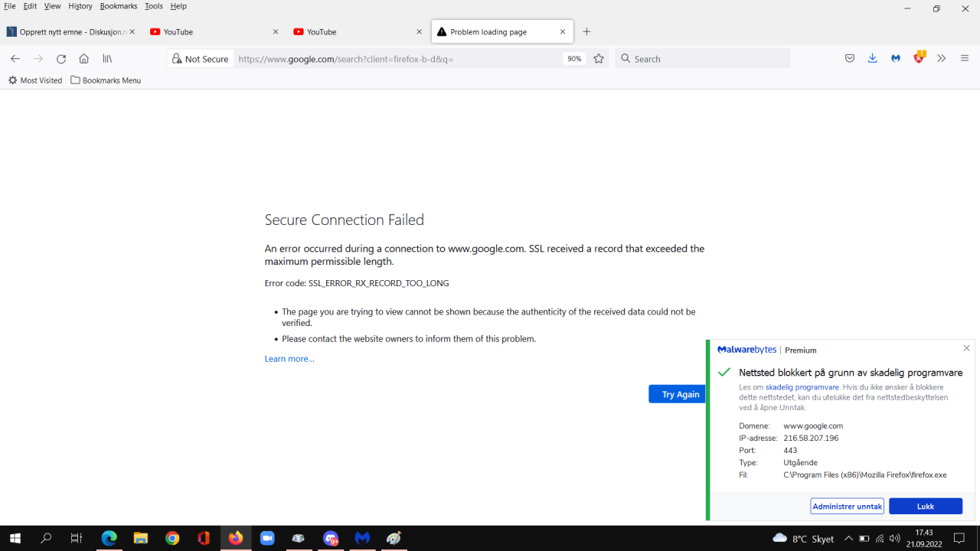Open the 90% zoom level indicator
980x551 pixels.
(x=574, y=59)
